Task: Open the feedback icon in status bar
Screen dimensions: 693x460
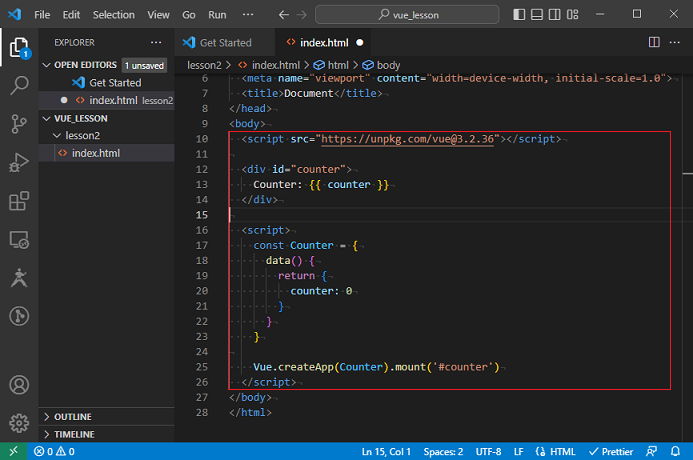Action: pyautogui.click(x=651, y=452)
